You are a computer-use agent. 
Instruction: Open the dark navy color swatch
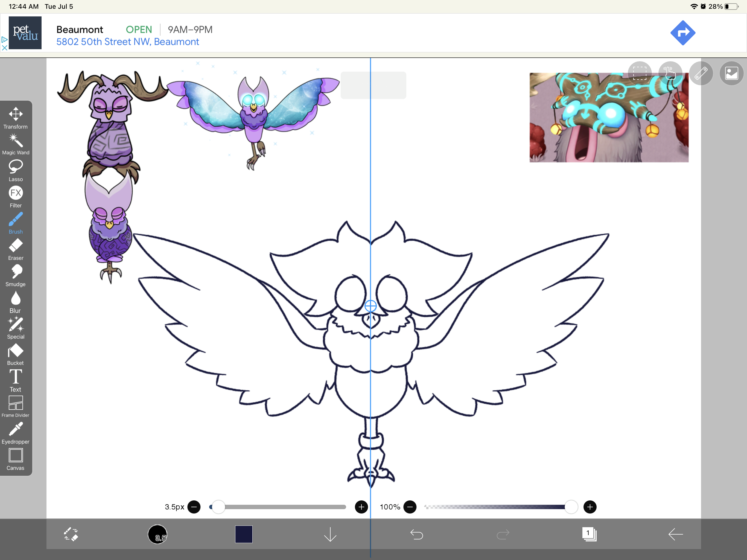point(244,534)
